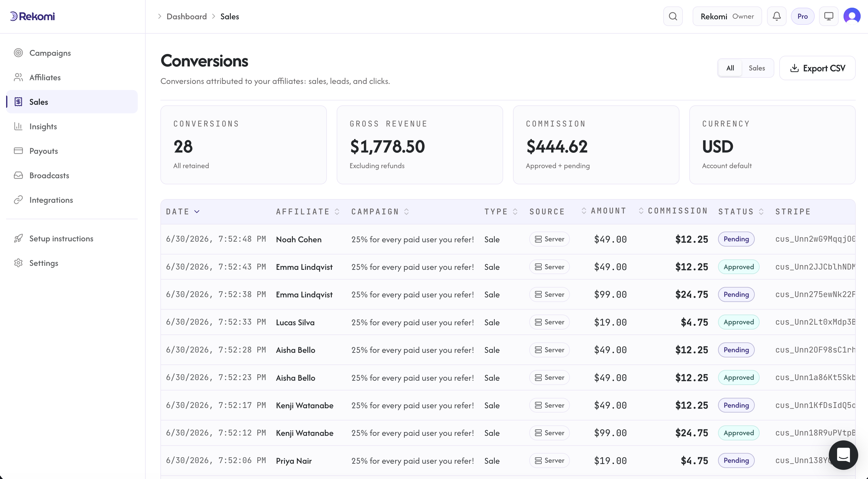
Task: Click the Affiliates people icon
Action: tap(18, 77)
